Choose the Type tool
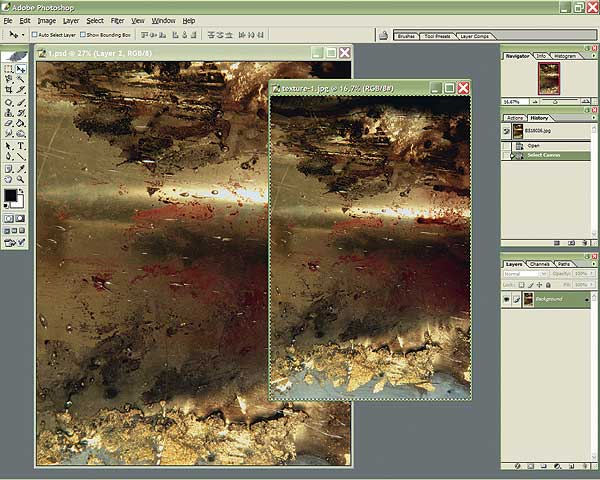Viewport: 600px width, 480px height. coord(21,145)
